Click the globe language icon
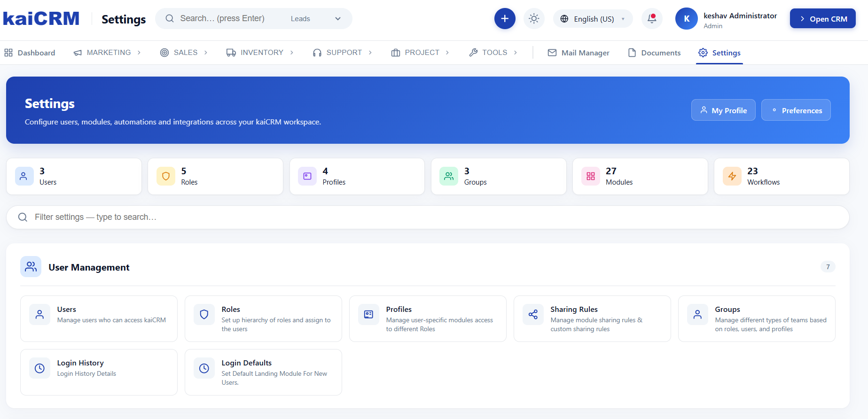This screenshot has height=419, width=868. pos(564,19)
